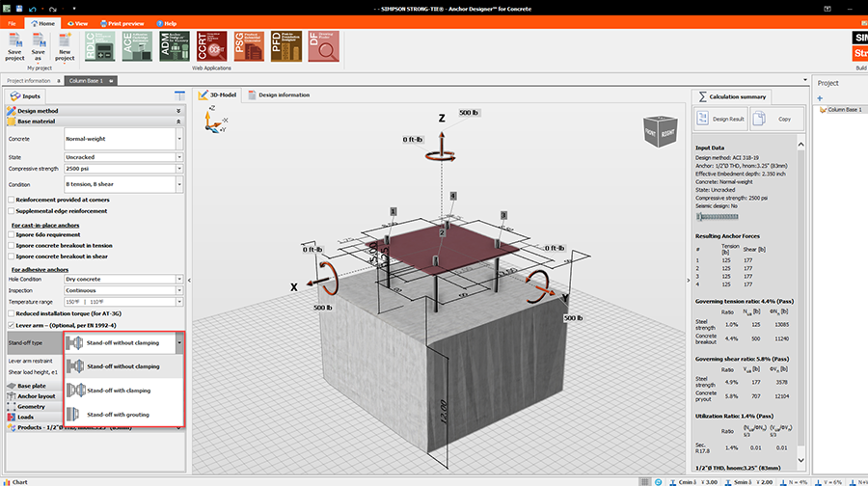Click the view cube in 3D model
Screen dimensions: 868x486
click(x=660, y=131)
